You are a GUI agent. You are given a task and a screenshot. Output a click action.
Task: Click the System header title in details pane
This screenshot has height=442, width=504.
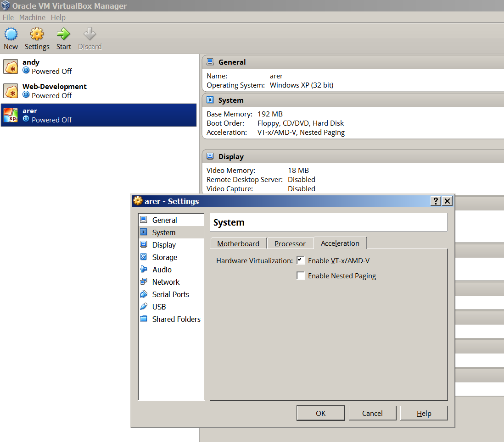[x=231, y=100]
